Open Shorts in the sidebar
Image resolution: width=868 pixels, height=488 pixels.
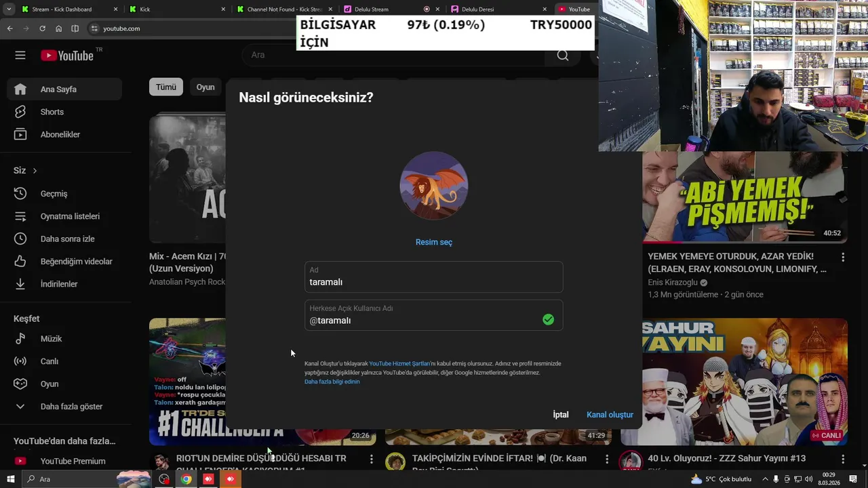[x=64, y=112]
